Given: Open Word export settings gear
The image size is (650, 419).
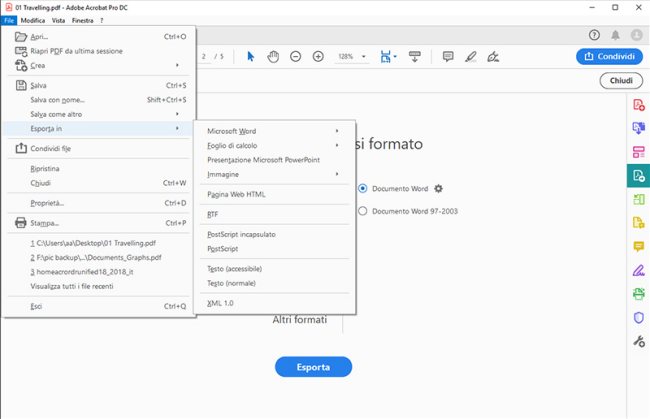Looking at the screenshot, I should (x=438, y=189).
